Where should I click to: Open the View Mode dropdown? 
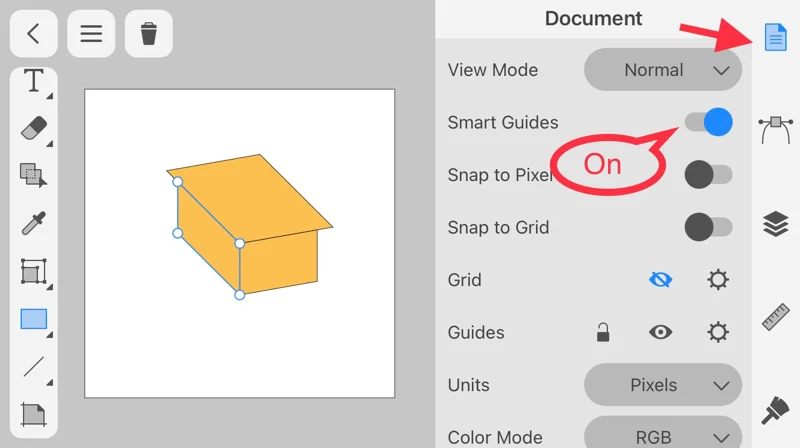tap(662, 70)
